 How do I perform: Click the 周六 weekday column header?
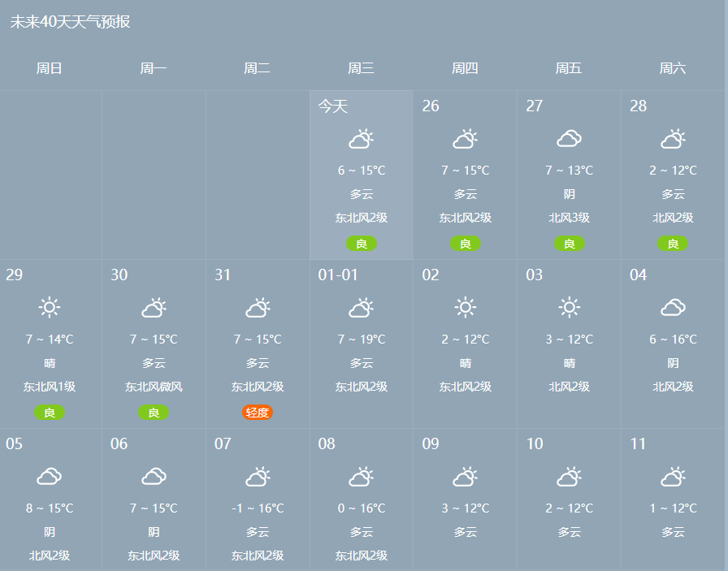[673, 68]
